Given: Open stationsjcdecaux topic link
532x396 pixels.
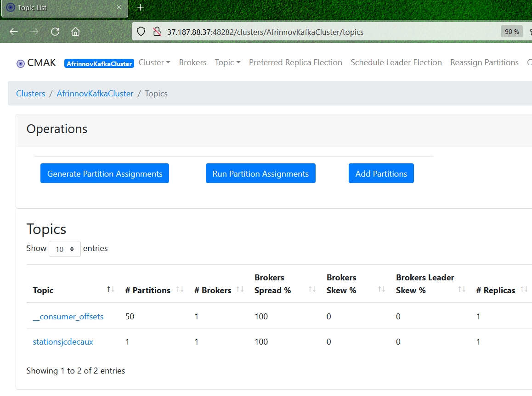Looking at the screenshot, I should coord(63,342).
